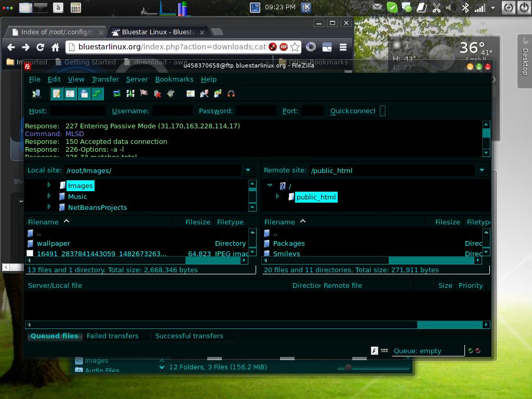This screenshot has width=532, height=399.
Task: Refresh the file and folder lists
Action: pyautogui.click(x=117, y=94)
